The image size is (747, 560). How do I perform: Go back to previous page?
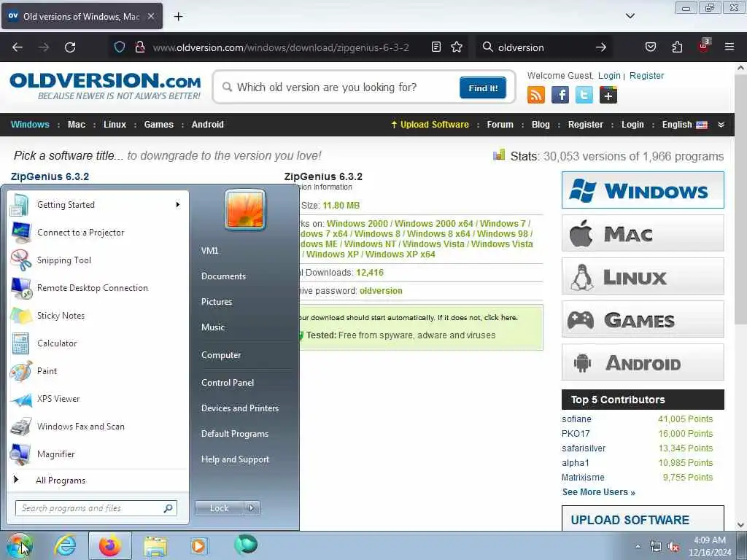tap(18, 47)
